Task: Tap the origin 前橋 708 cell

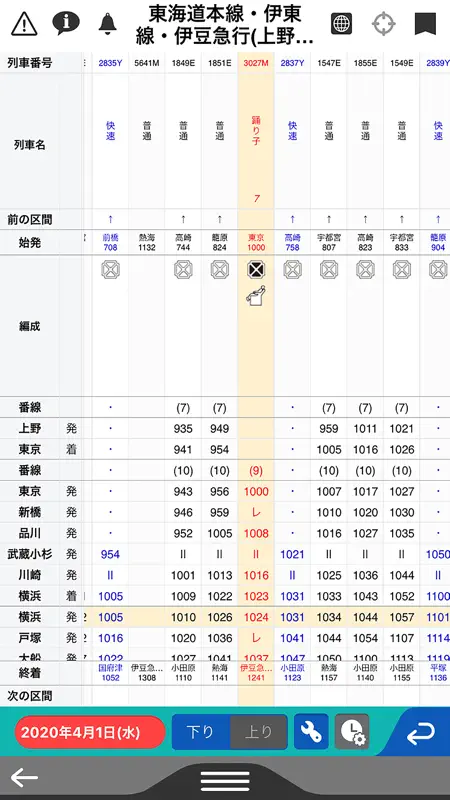Action: coord(110,242)
